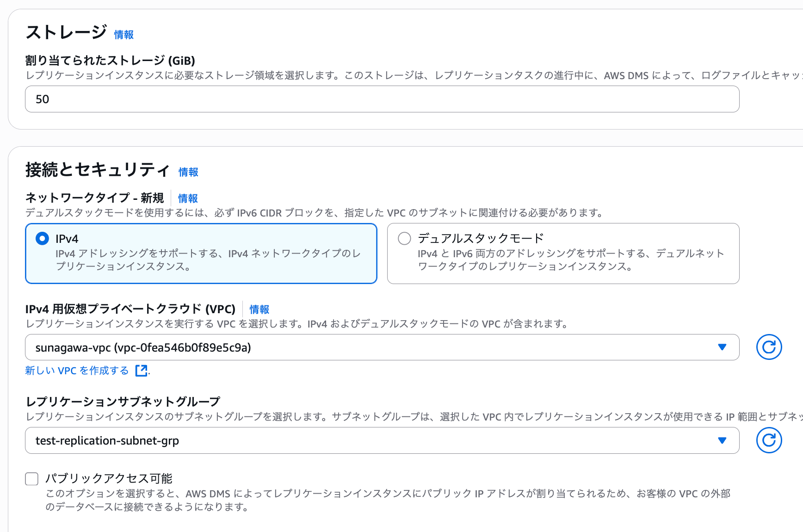This screenshot has width=803, height=532.
Task: Click the allocated storage field showing 50
Action: 382,99
